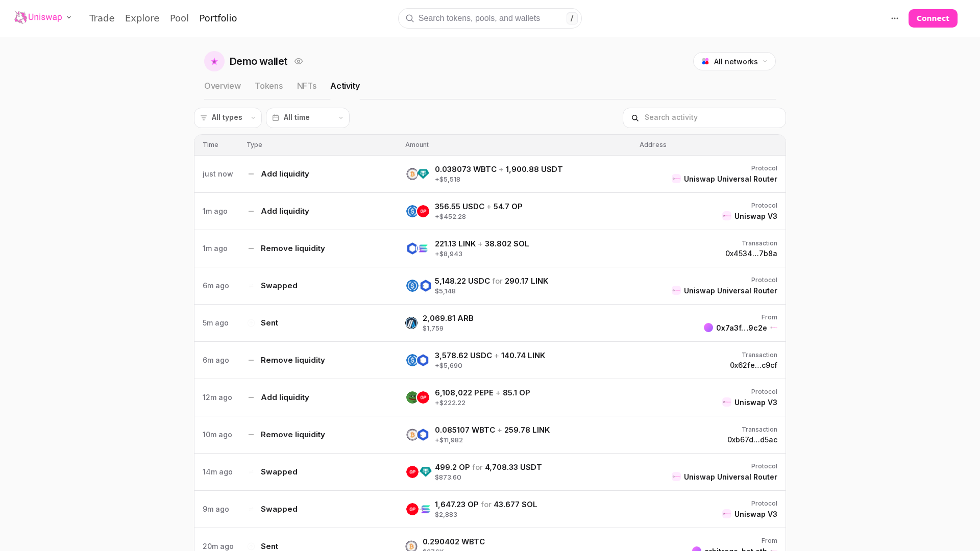Screen dimensions: 980x551
Task: Click the slash shortcut key badge
Action: coord(572,18)
